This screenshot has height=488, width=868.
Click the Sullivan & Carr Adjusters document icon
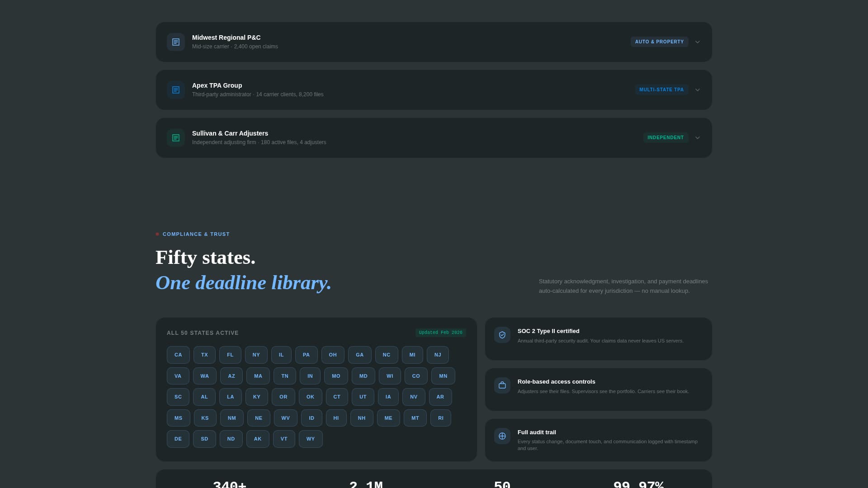tap(176, 138)
